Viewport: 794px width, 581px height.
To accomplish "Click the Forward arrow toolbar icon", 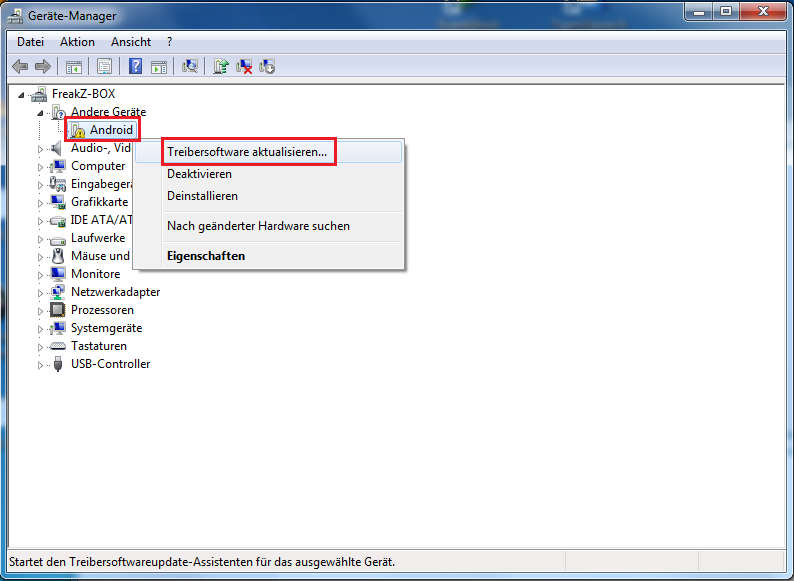I will (x=43, y=66).
